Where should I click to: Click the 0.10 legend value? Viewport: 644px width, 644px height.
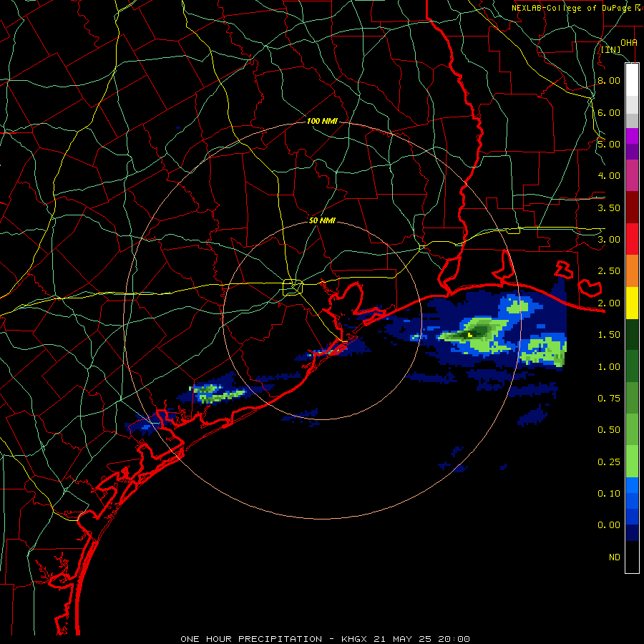(609, 494)
